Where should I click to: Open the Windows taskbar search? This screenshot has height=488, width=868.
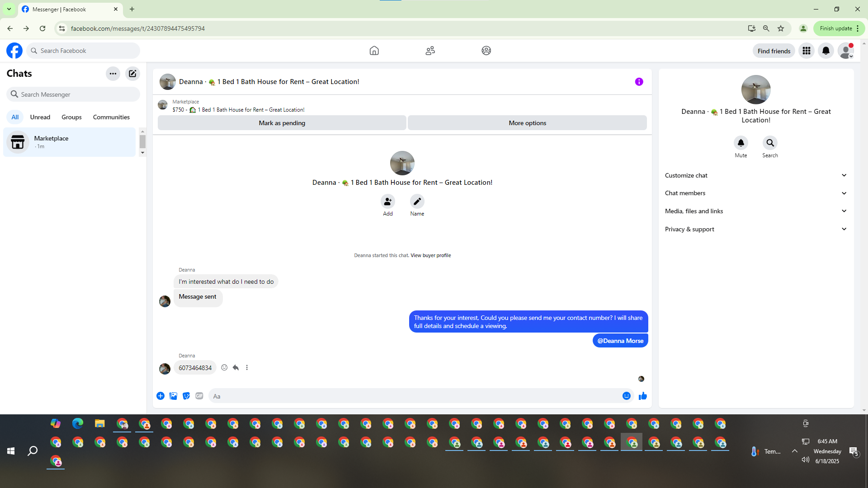point(33,451)
